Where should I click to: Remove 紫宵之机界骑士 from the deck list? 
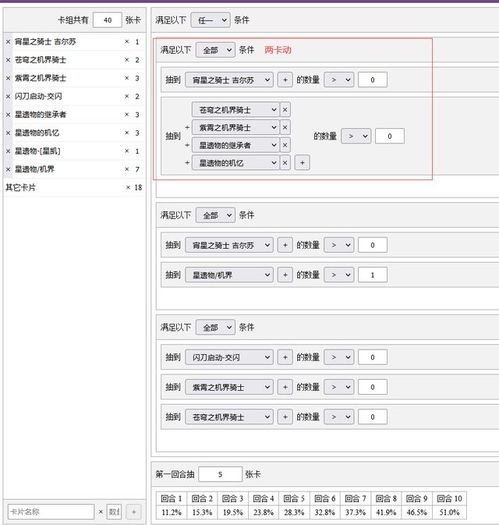click(8, 78)
